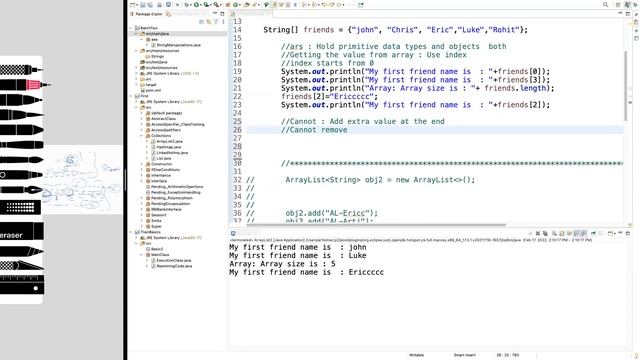Collapse the TrainBasics project
Viewport: 640px width, 360px height.
point(131,232)
